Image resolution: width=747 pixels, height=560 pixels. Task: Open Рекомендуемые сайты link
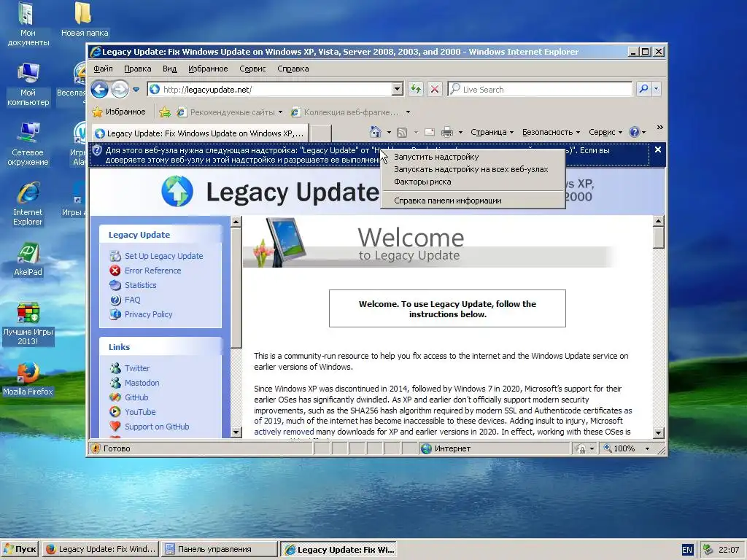[x=230, y=112]
